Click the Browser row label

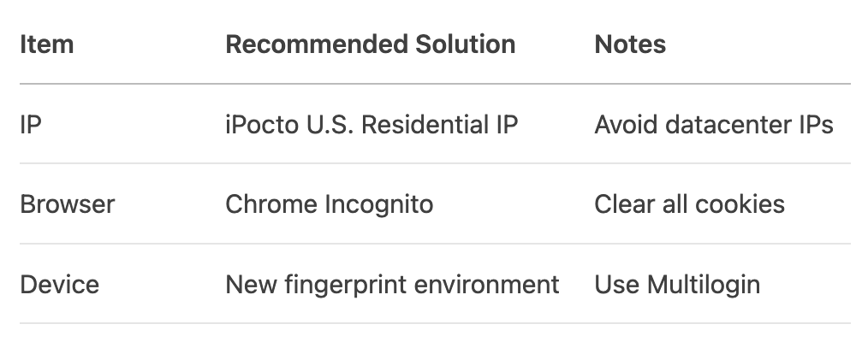point(67,204)
